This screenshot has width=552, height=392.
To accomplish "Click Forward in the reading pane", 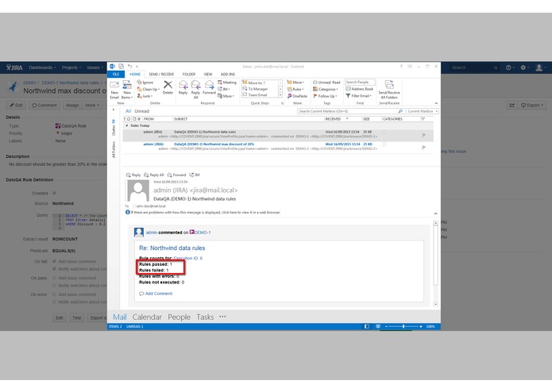I will pos(177,175).
